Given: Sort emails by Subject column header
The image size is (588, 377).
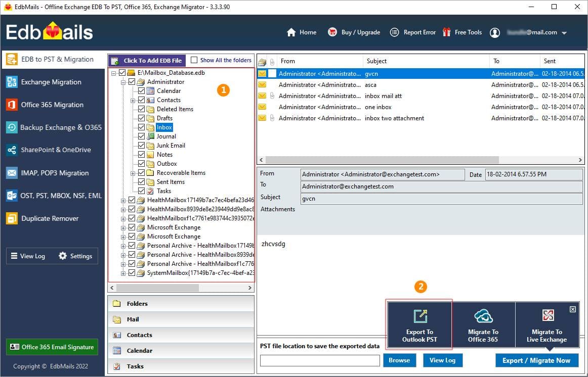Looking at the screenshot, I should pos(426,61).
